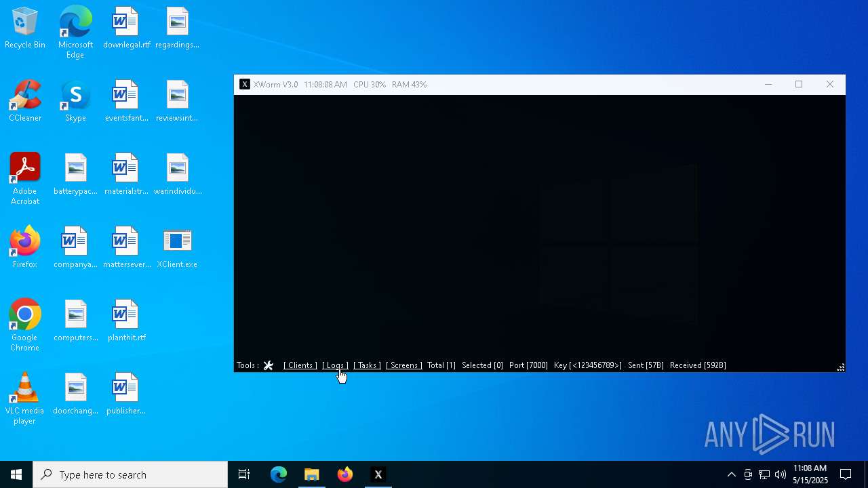
Task: Select the computers... desktop file
Action: (75, 321)
